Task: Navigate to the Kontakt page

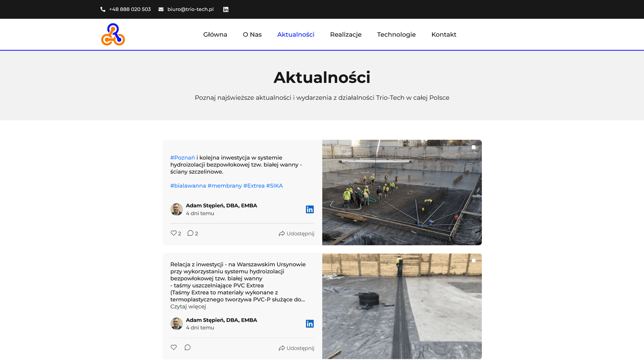Action: tap(443, 35)
